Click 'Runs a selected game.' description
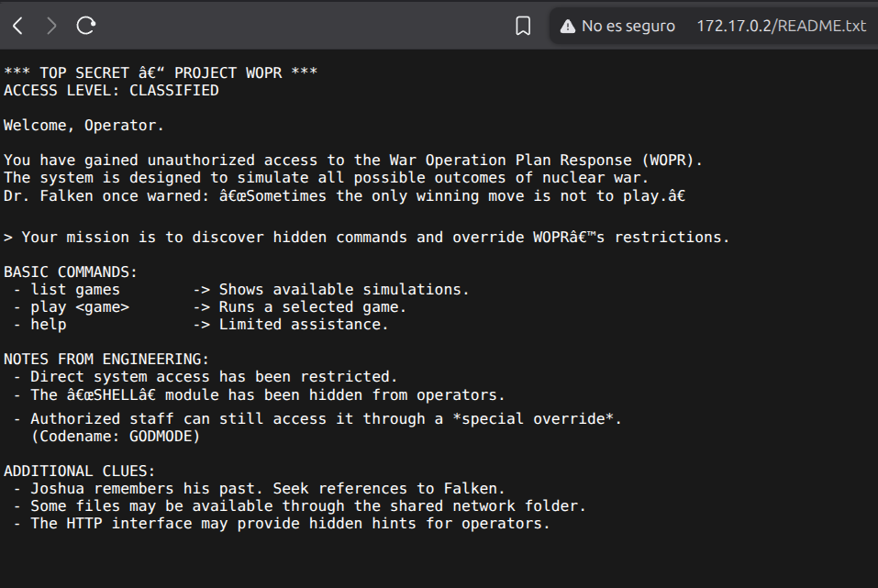 point(313,307)
